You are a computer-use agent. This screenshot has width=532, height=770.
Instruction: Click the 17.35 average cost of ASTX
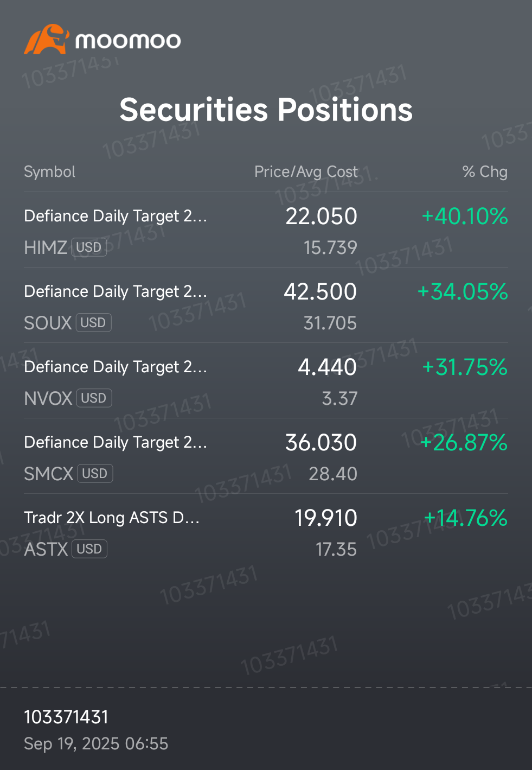tap(336, 550)
